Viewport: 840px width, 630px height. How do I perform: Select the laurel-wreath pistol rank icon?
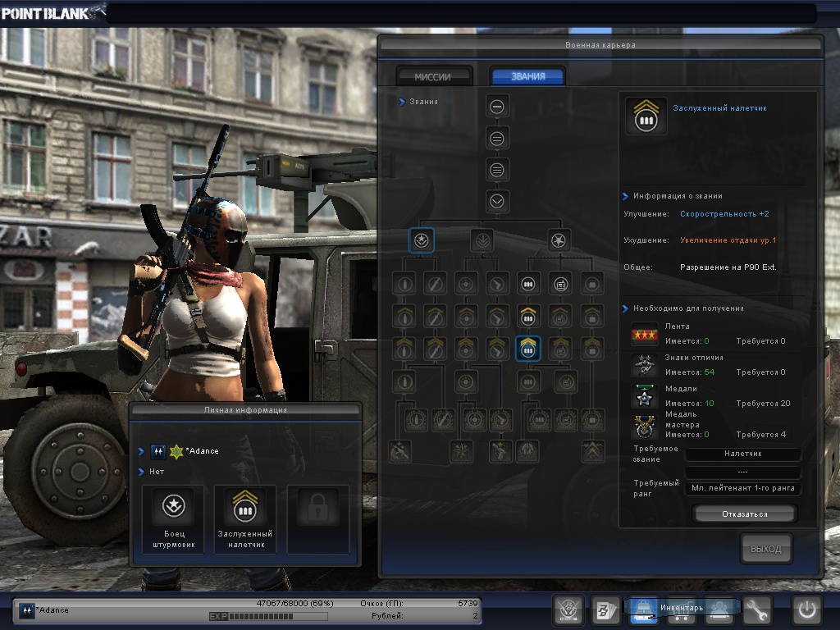pyautogui.click(x=500, y=421)
